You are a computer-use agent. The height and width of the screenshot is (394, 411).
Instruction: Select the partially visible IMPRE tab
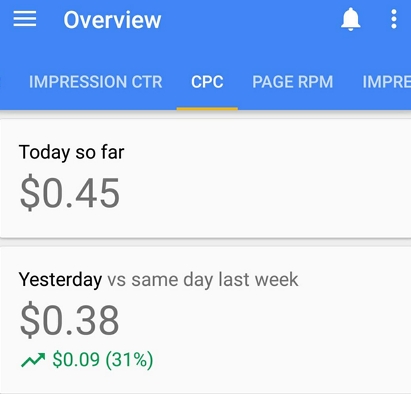pyautogui.click(x=387, y=82)
